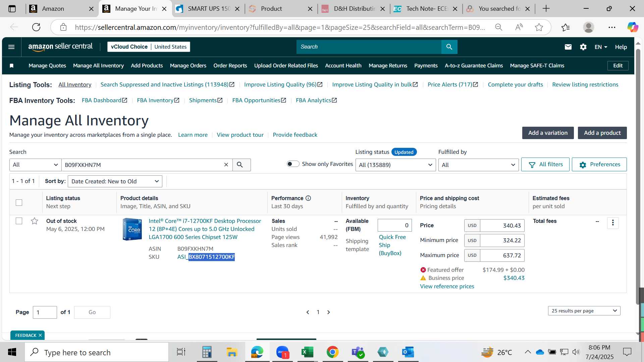This screenshot has width=644, height=362.
Task: Open Search Suppressed and Inactive Listings link
Action: click(x=167, y=84)
